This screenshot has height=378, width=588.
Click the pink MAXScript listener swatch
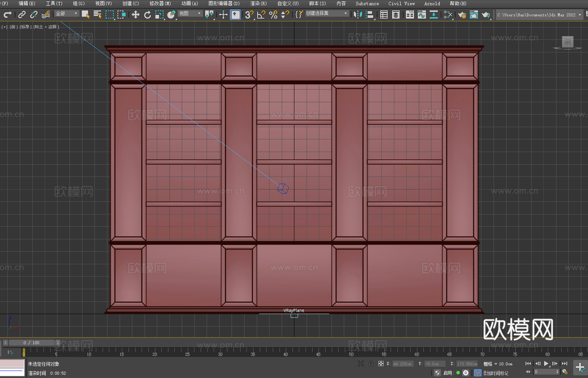[x=12, y=364]
